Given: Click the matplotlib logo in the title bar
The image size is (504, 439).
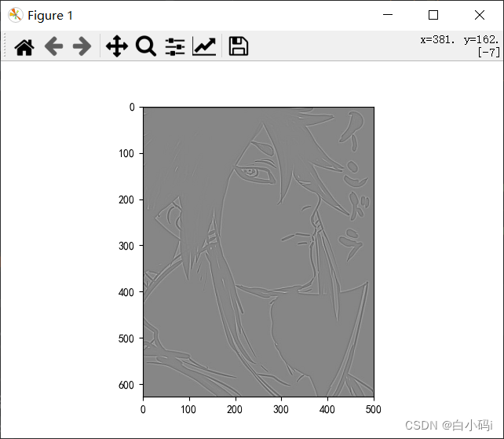Looking at the screenshot, I should coord(16,15).
